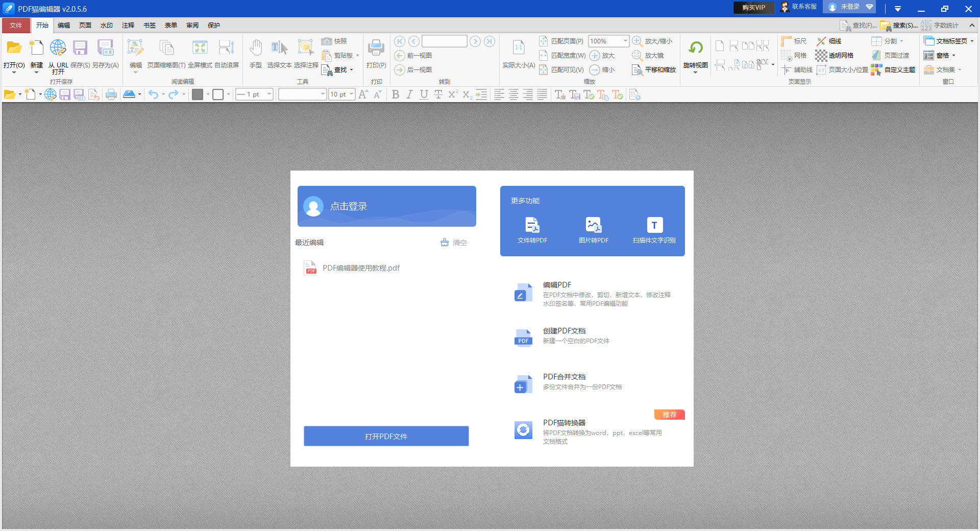Toggle the 细线 thin lines option
The width and height of the screenshot is (980, 531).
pos(828,41)
